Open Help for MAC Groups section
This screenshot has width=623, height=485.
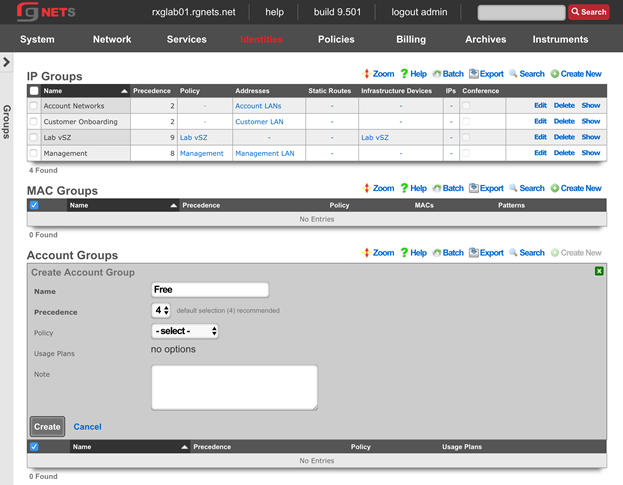(405, 188)
